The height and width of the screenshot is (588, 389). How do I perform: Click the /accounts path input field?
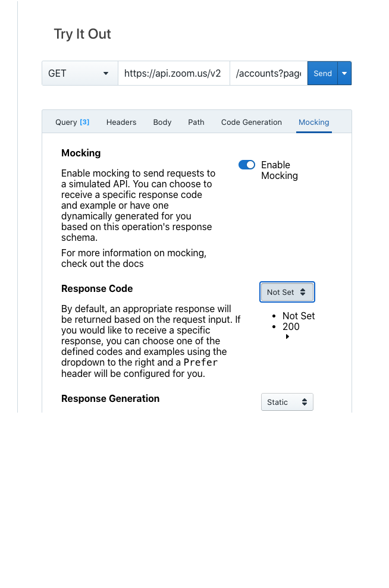268,73
